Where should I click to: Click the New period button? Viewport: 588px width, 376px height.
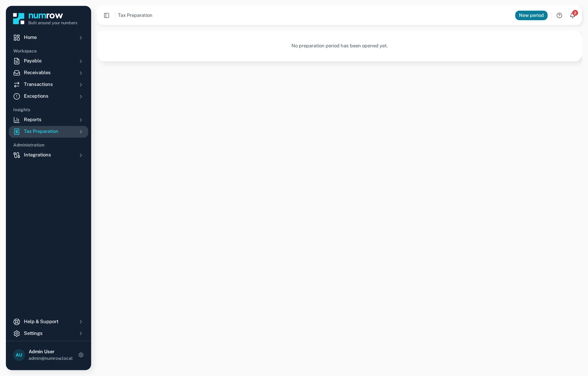point(531,15)
